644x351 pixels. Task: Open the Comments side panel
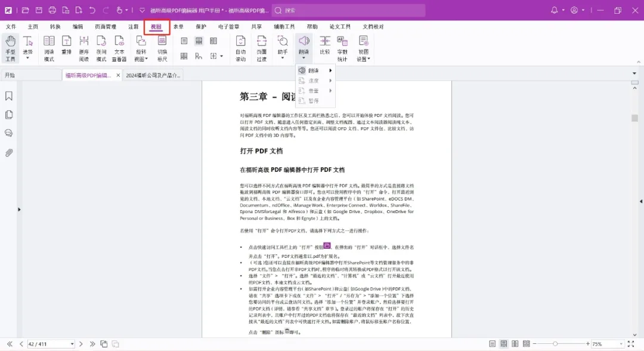click(x=8, y=133)
